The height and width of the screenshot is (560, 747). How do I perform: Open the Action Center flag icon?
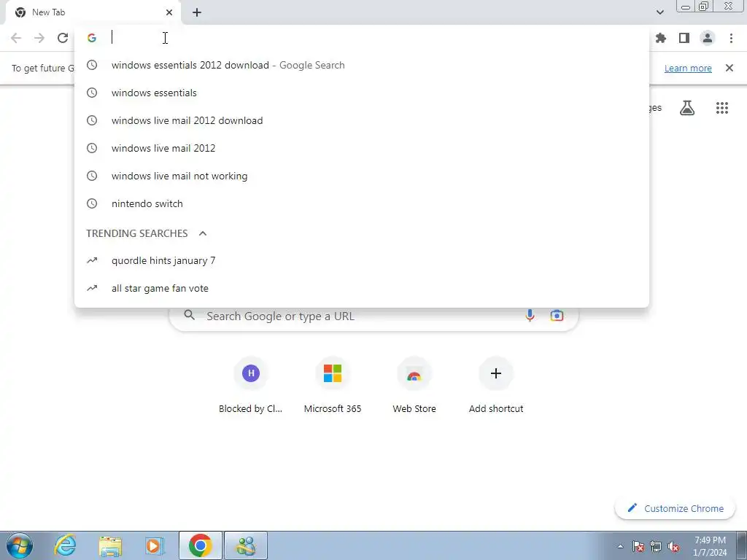(x=638, y=546)
